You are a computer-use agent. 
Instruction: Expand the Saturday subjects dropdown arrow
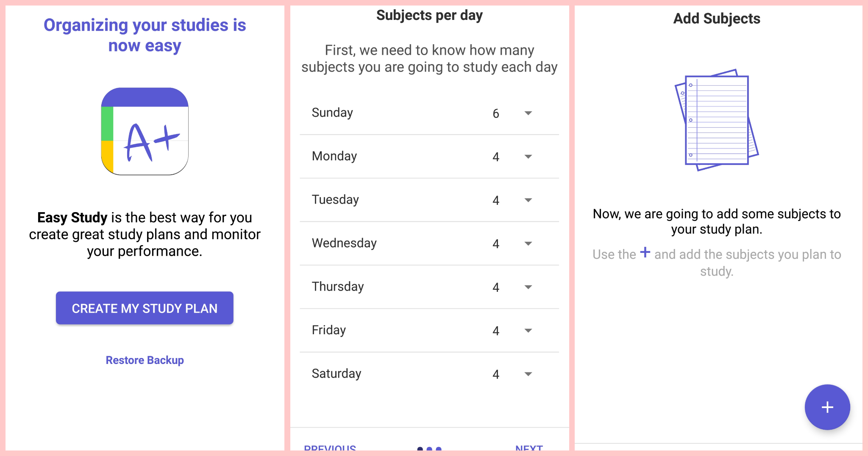point(528,374)
